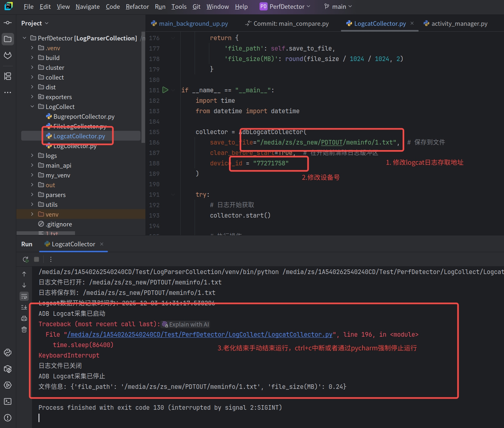Image resolution: width=504 pixels, height=428 pixels.
Task: Open the PerfDetector project dropdown
Action: (x=285, y=7)
